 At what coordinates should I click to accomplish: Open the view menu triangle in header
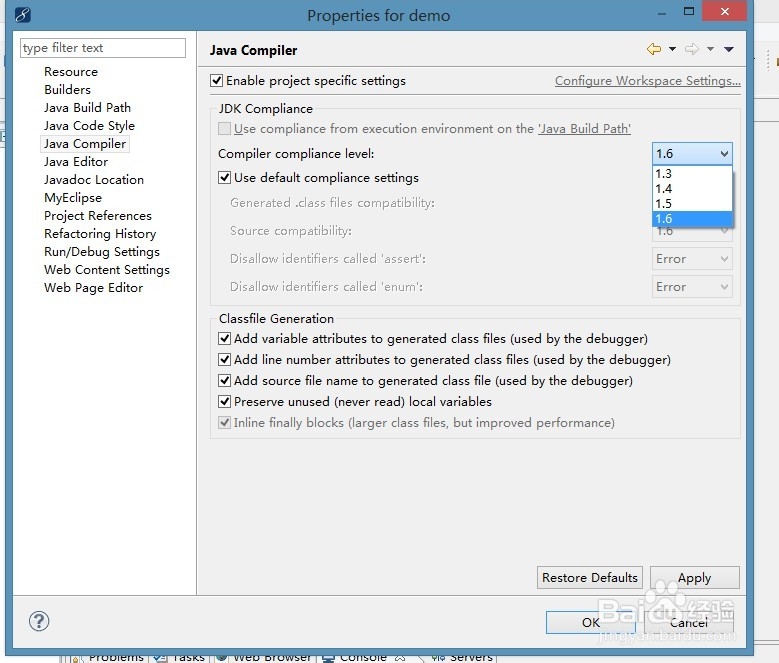click(x=729, y=49)
